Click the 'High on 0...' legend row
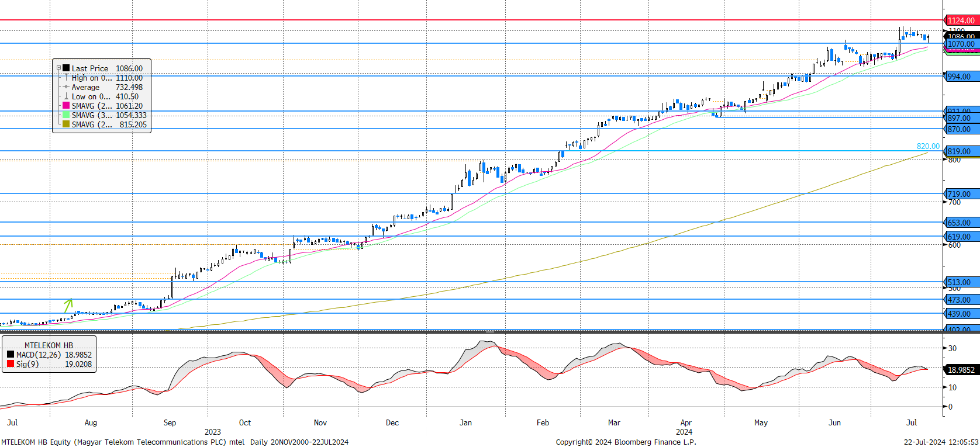 coord(102,78)
